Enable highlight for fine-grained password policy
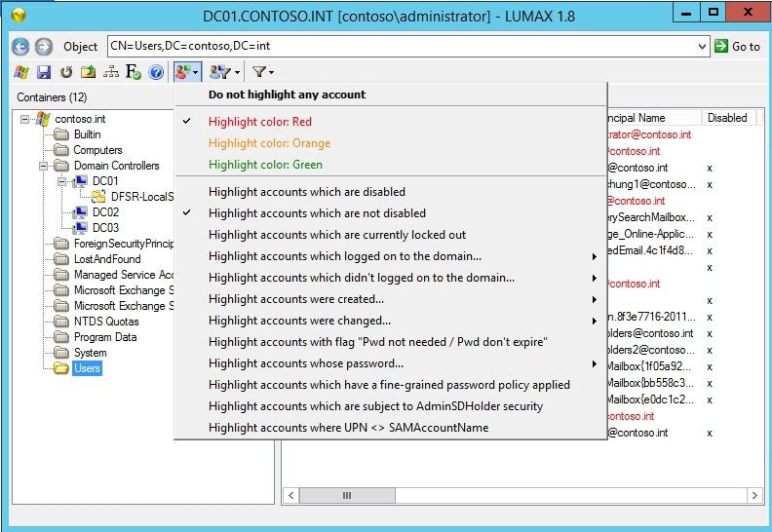 pyautogui.click(x=391, y=384)
